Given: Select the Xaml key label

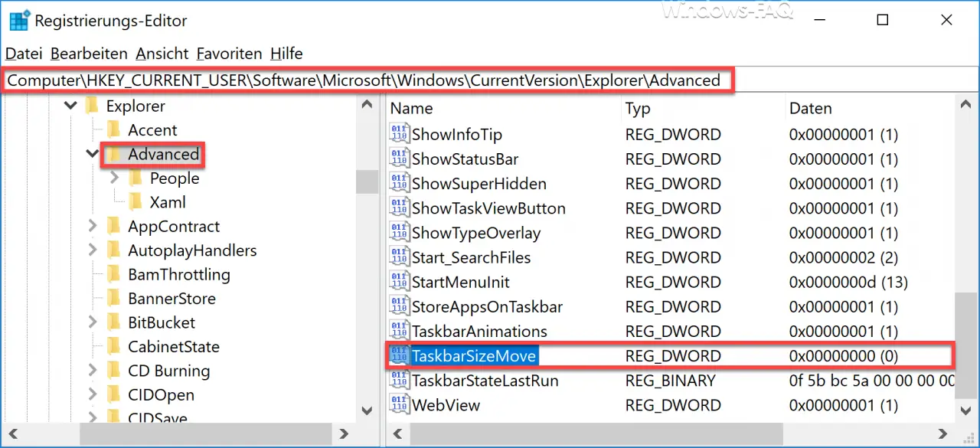Looking at the screenshot, I should coord(168,202).
